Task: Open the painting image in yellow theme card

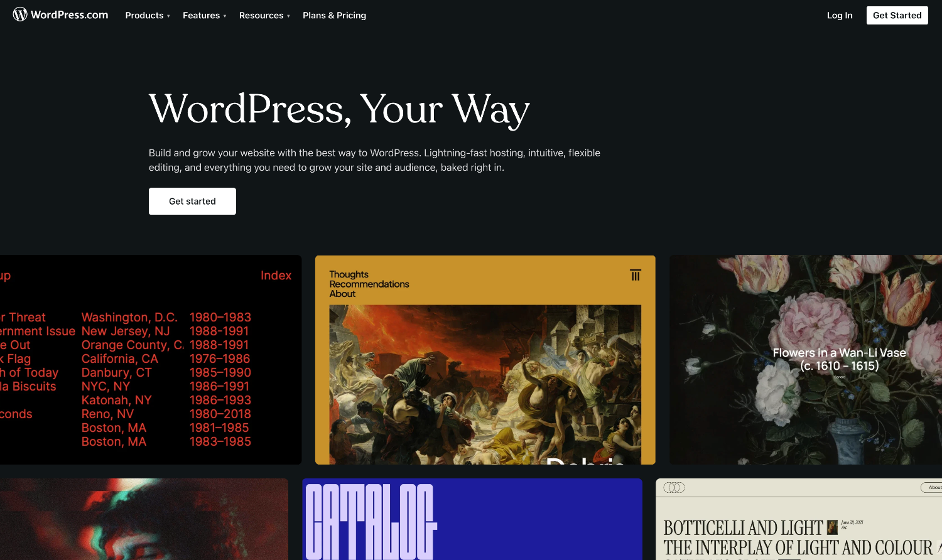Action: click(485, 384)
